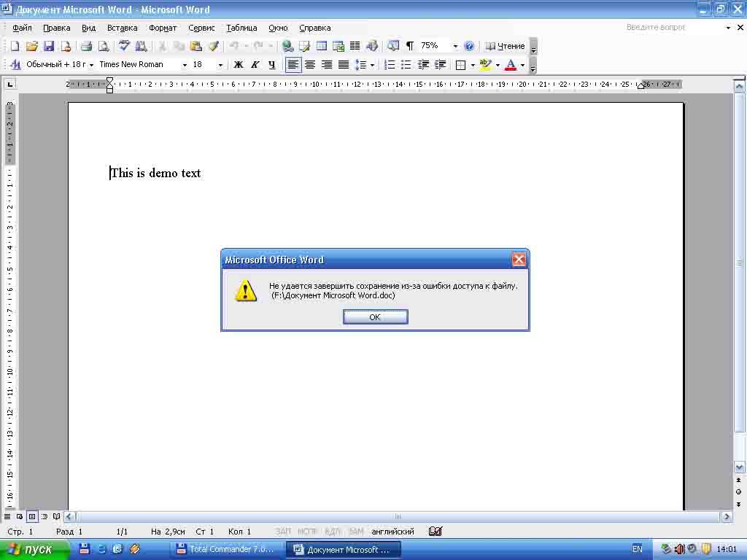Open Print Preview

click(x=104, y=46)
